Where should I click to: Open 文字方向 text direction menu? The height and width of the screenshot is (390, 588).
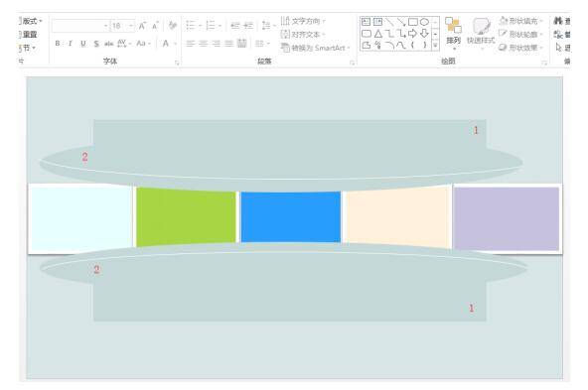303,21
